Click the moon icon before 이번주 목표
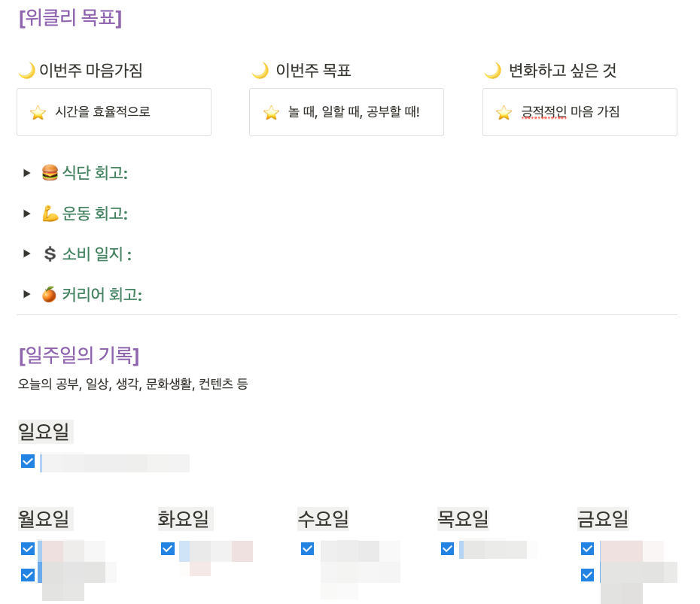700x604 pixels. coord(260,71)
